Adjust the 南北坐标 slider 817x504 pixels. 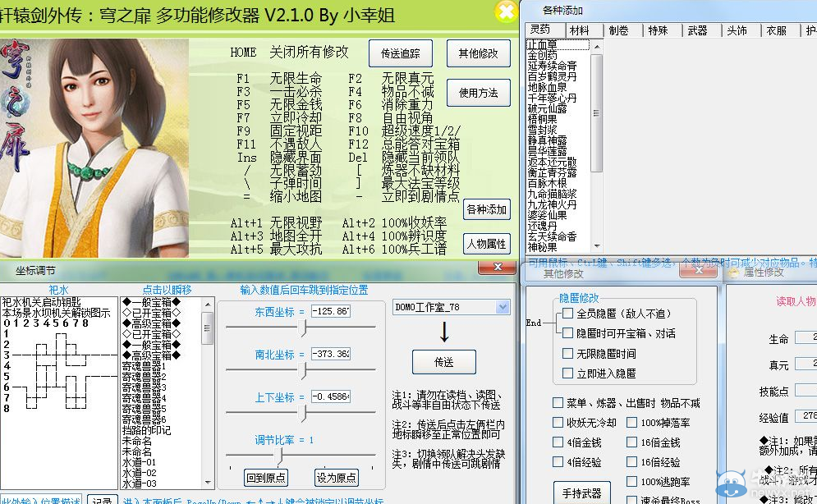pos(301,370)
